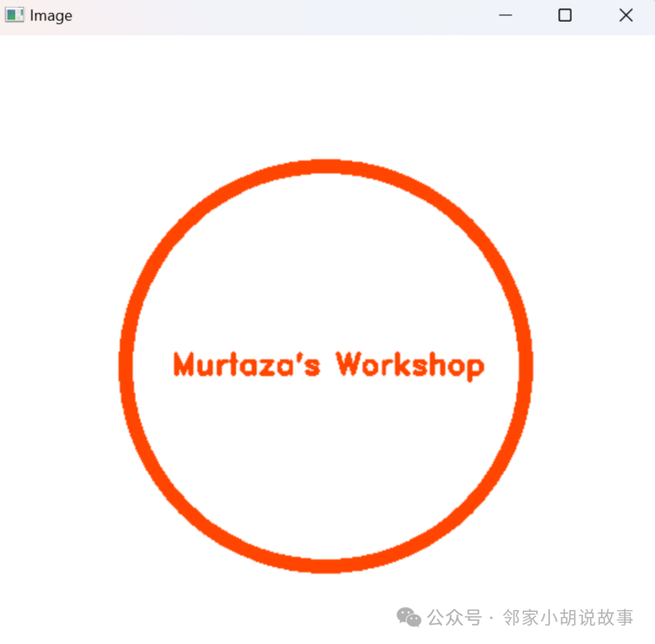Click the Image window app icon
Image resolution: width=655 pixels, height=644 pixels.
click(14, 15)
